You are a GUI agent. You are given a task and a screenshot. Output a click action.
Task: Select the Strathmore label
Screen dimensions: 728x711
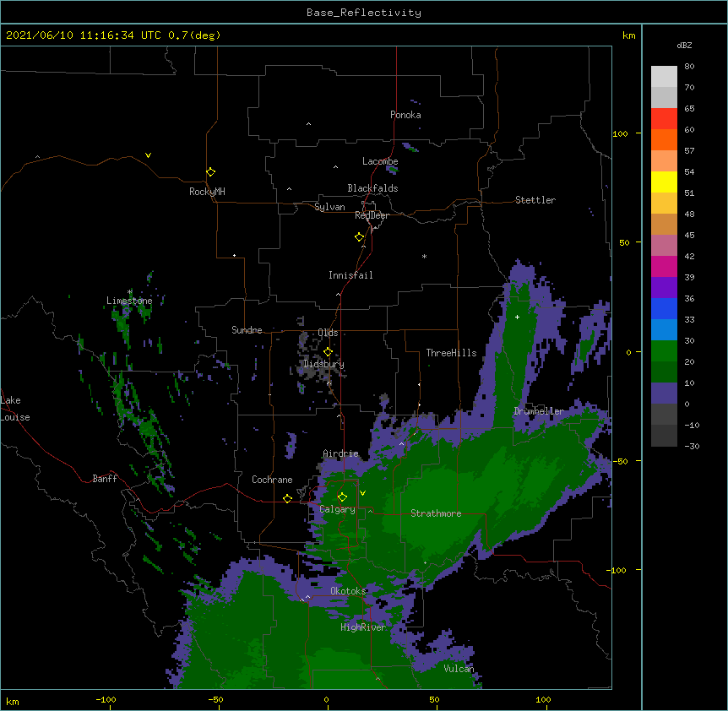pos(436,513)
